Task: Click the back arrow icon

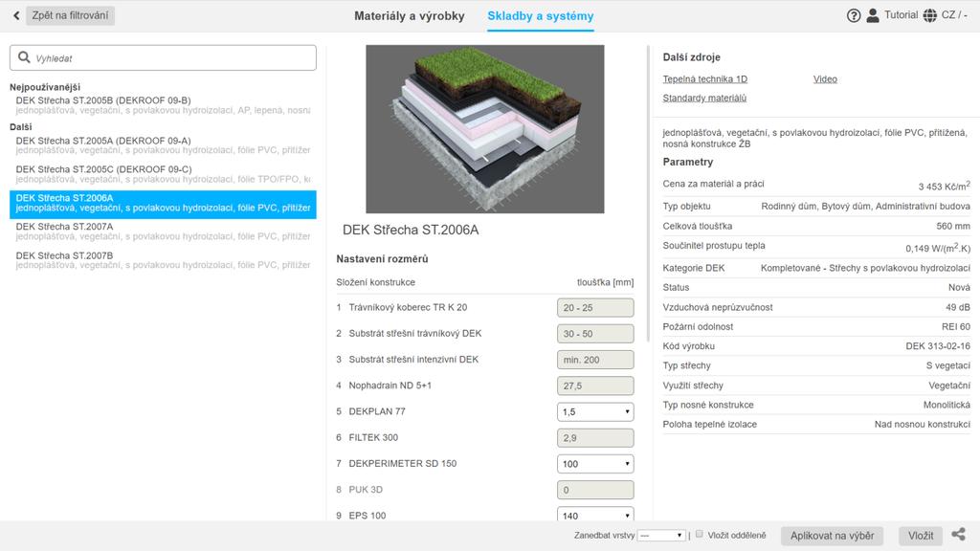Action: point(16,15)
